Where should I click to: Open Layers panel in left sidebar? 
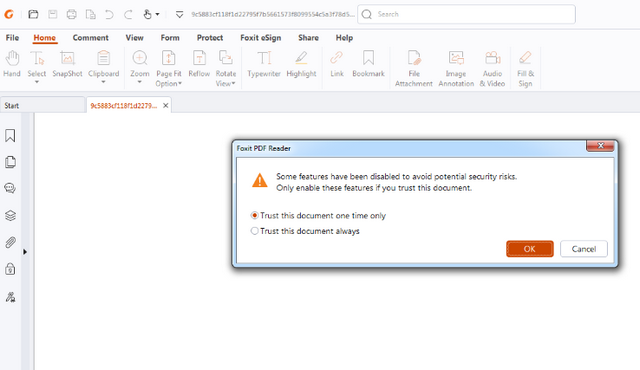[x=10, y=215]
